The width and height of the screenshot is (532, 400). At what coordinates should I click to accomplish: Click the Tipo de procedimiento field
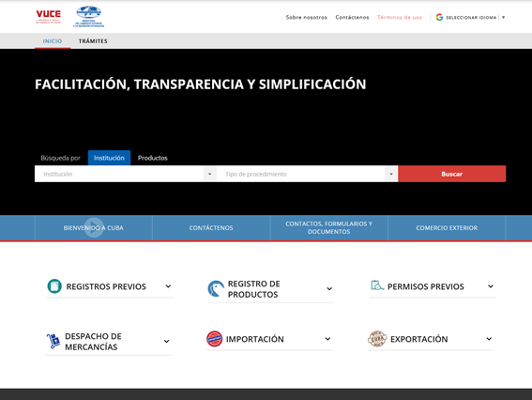click(307, 174)
